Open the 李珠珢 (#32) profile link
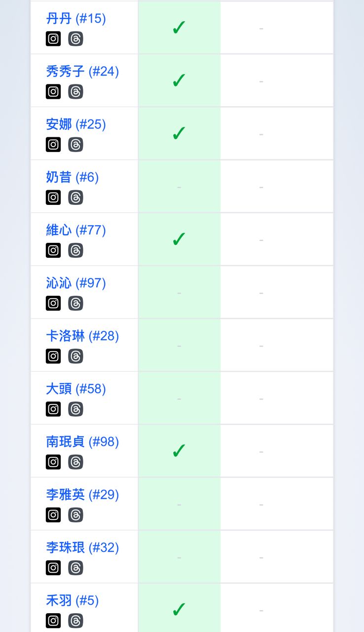 coord(82,548)
